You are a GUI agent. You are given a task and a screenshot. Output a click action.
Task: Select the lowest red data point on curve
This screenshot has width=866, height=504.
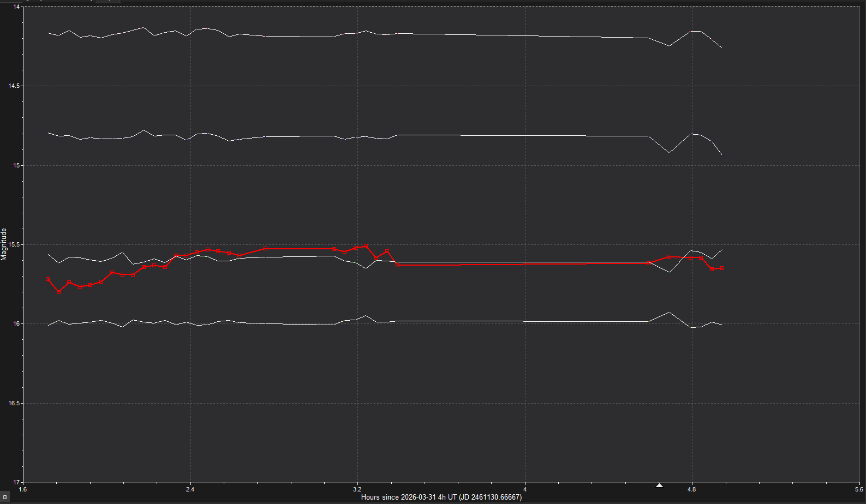58,292
